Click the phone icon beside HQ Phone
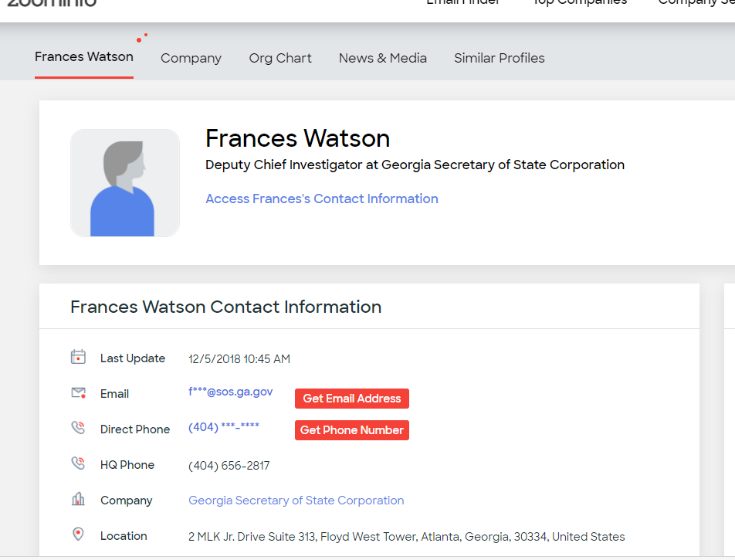 click(x=78, y=463)
